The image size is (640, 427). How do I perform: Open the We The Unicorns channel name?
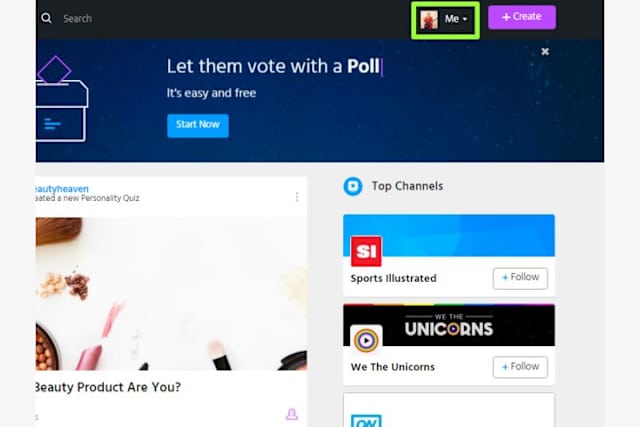393,367
